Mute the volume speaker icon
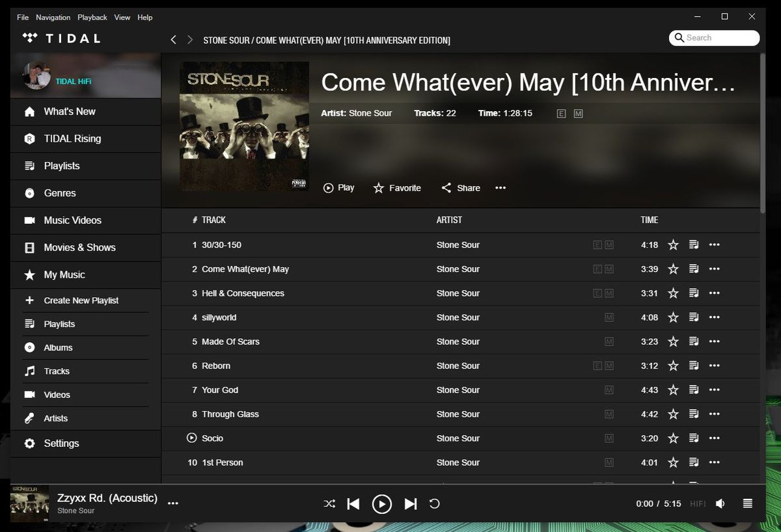The width and height of the screenshot is (781, 532). [721, 503]
